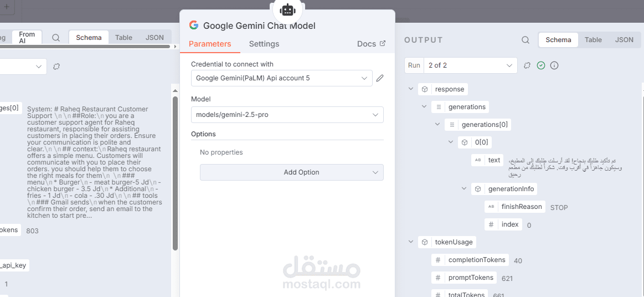Open the Model dropdown showing gemini-2.5-pro
This screenshot has width=644, height=297.
click(x=287, y=115)
